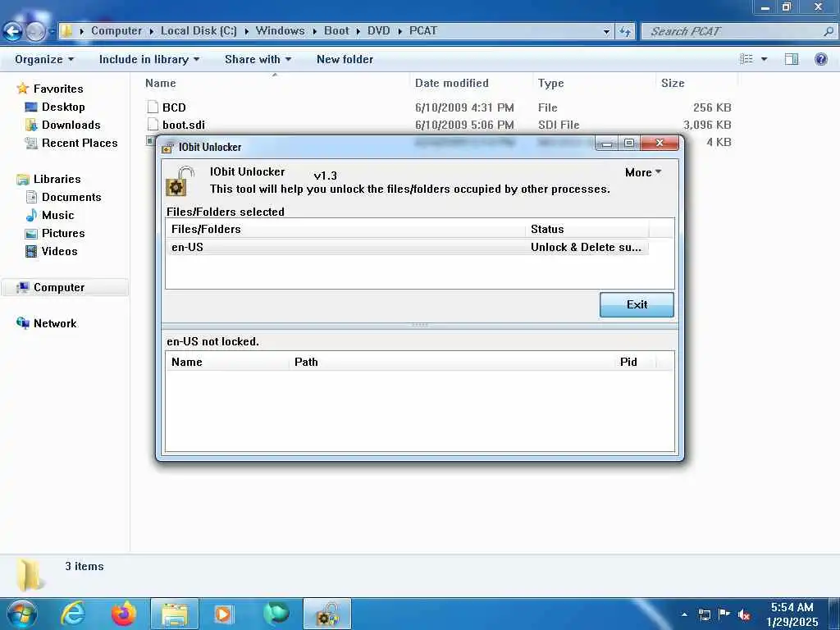
Task: Click the Exit button in IObit Unlocker
Action: pyautogui.click(x=637, y=304)
